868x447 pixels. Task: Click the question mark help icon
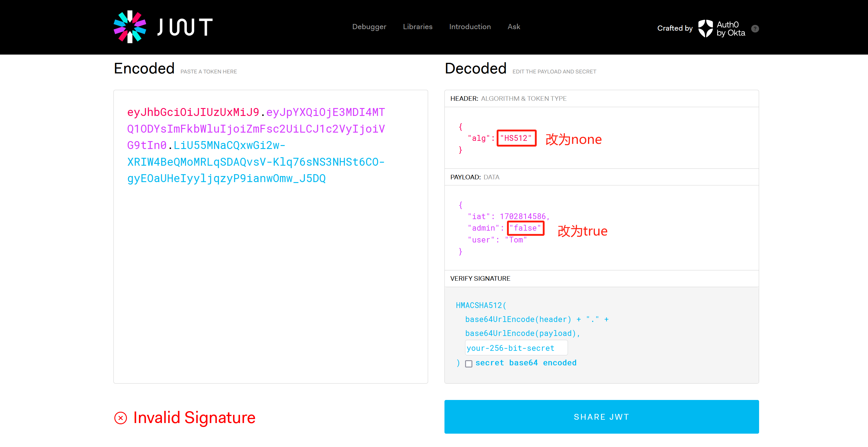pyautogui.click(x=755, y=29)
